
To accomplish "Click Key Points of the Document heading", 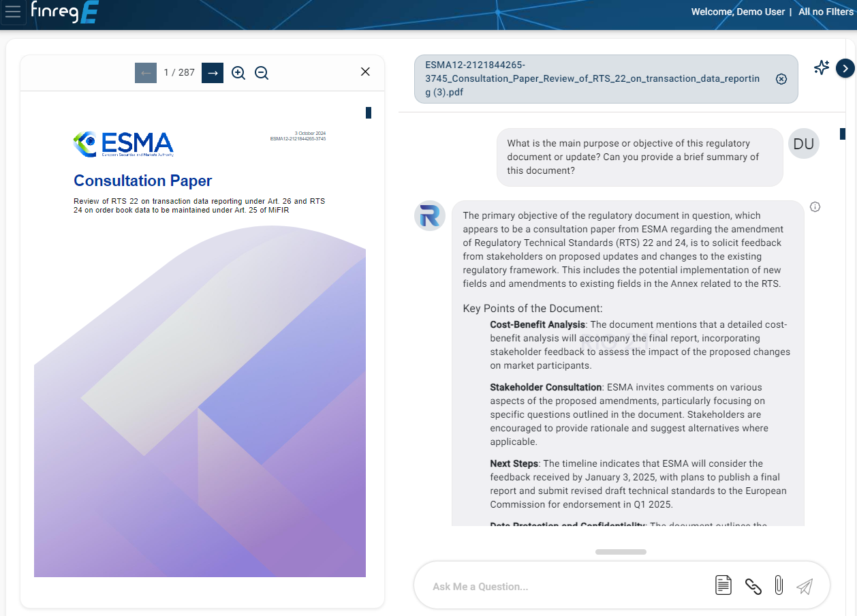I will pos(533,309).
